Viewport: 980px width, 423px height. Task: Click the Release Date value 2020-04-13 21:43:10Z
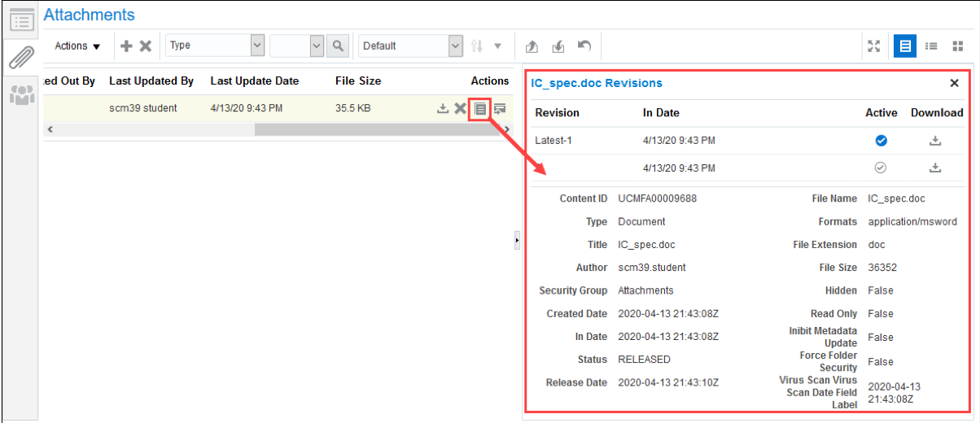(x=668, y=382)
